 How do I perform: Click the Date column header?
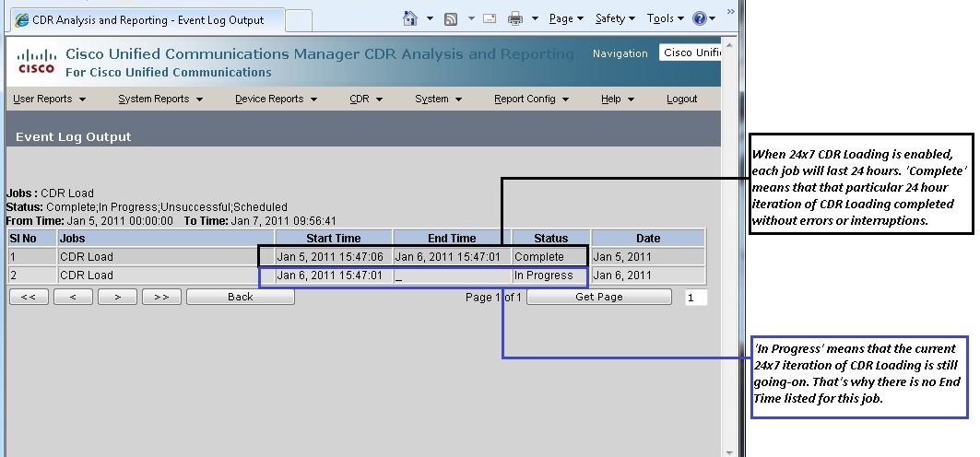click(x=648, y=238)
